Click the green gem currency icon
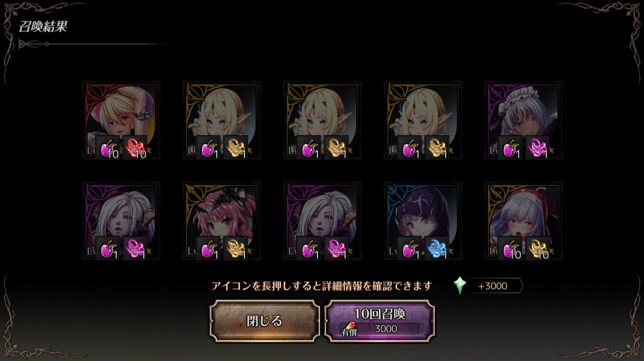The image size is (644, 361). click(459, 286)
